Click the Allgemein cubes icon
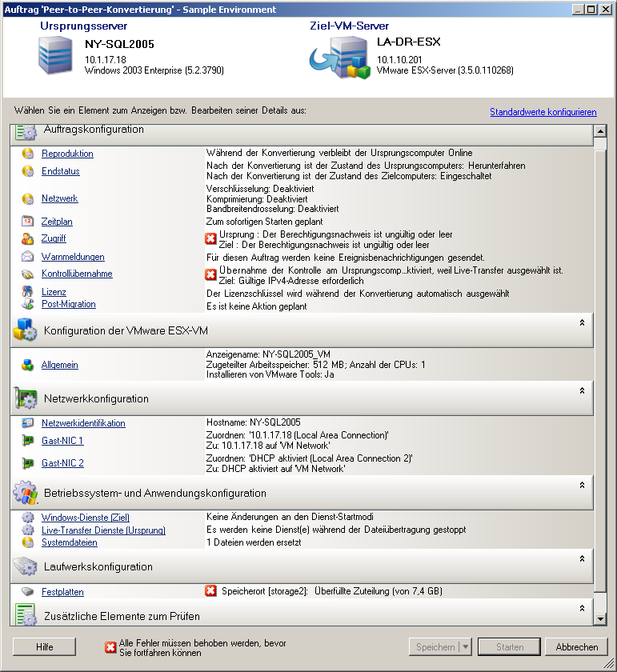The width and height of the screenshot is (617, 672). tap(28, 365)
